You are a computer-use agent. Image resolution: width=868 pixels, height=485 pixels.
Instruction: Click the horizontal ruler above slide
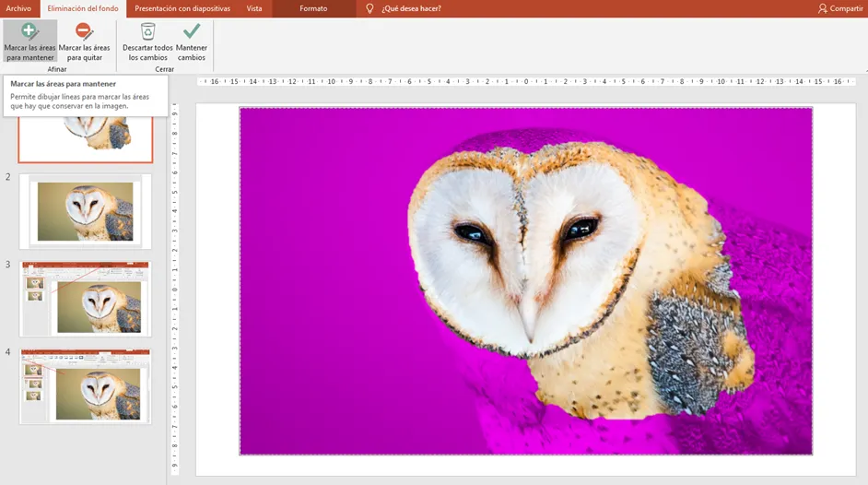525,82
